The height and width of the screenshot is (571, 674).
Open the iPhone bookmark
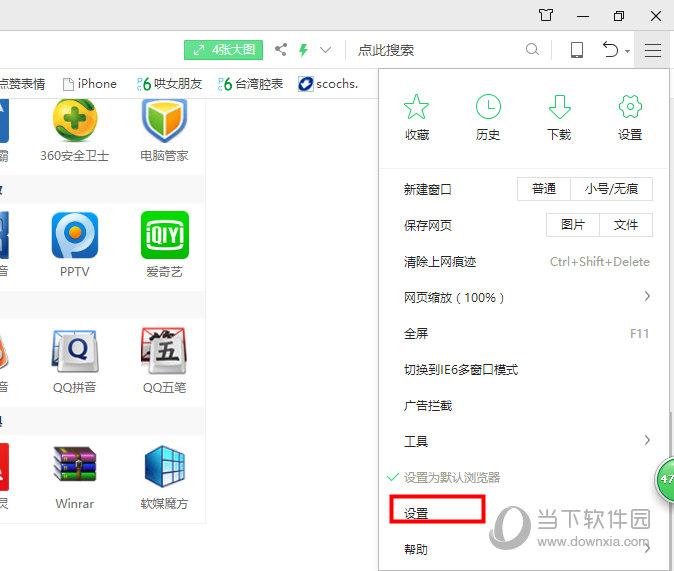point(90,84)
